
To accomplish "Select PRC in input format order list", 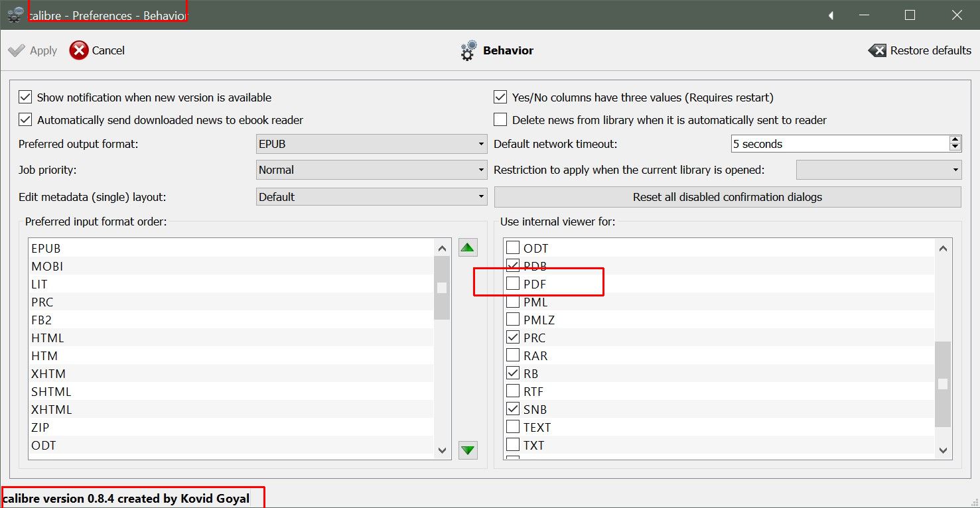I will point(231,302).
